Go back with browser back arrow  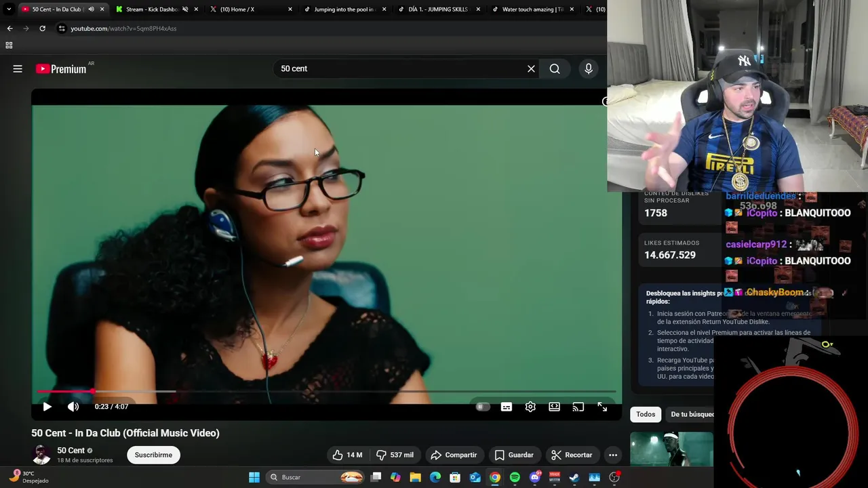(9, 28)
